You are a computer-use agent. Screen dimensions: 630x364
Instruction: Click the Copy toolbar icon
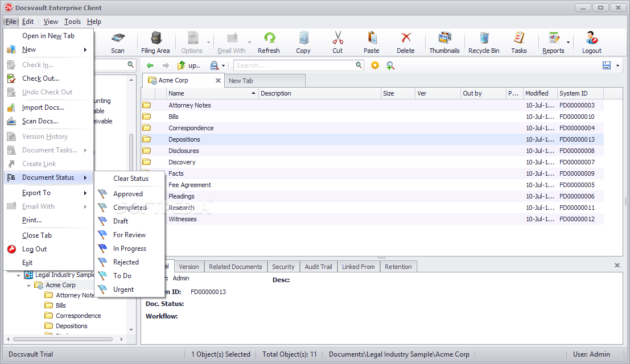coord(303,39)
